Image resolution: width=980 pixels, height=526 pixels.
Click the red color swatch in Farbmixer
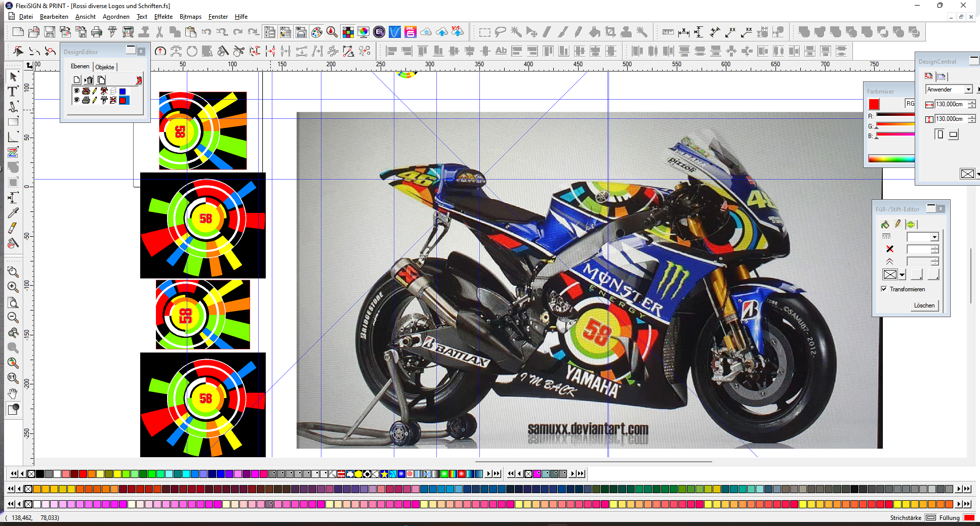(x=874, y=104)
